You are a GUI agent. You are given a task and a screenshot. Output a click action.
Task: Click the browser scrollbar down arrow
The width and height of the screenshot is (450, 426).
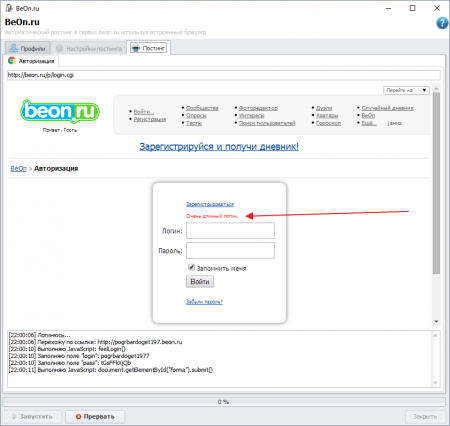click(x=436, y=322)
